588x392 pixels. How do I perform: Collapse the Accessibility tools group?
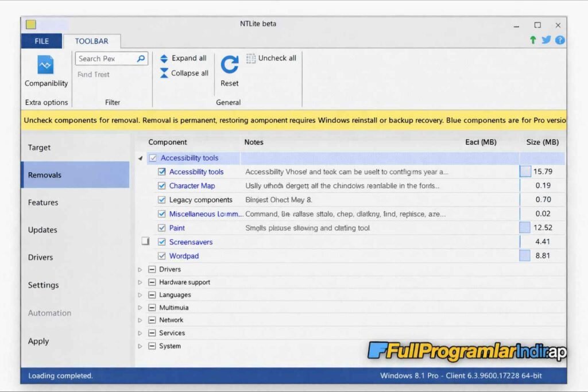tap(141, 158)
